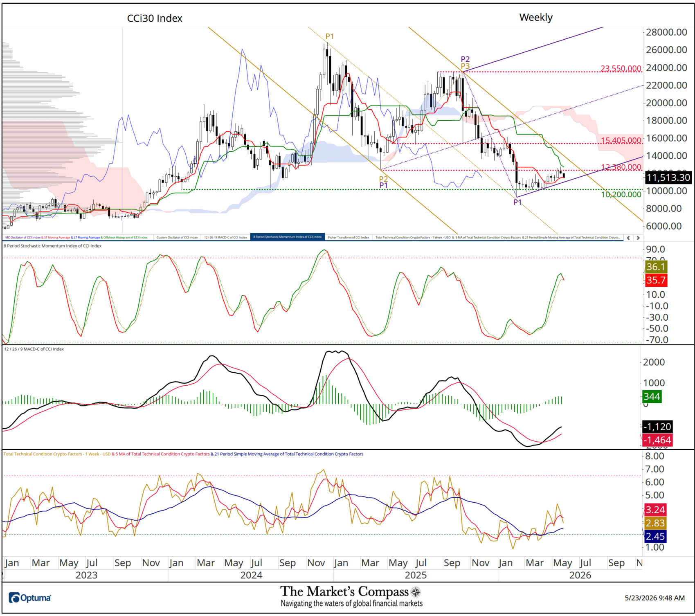Click the 11,513.30 current price tag

[x=668, y=178]
